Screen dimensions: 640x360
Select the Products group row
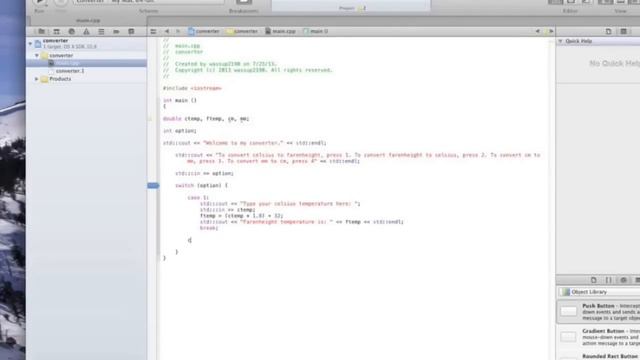click(87, 79)
